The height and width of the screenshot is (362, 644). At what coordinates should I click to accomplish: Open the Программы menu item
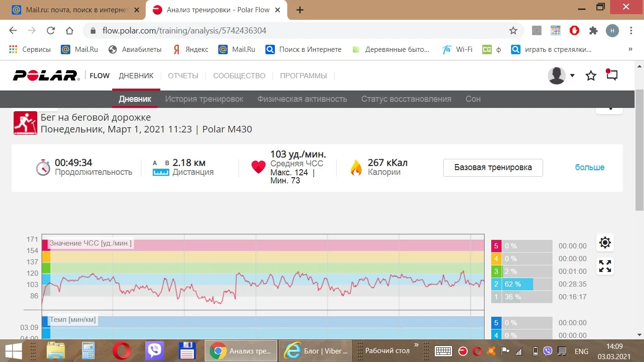pyautogui.click(x=304, y=75)
